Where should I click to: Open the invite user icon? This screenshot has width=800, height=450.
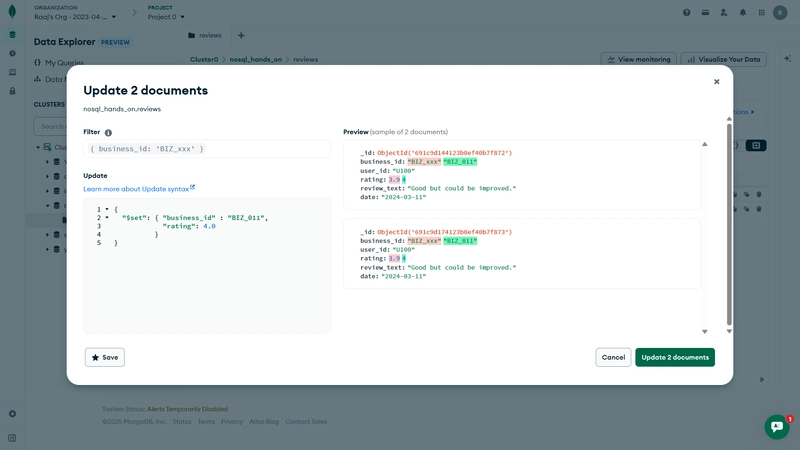(x=724, y=13)
